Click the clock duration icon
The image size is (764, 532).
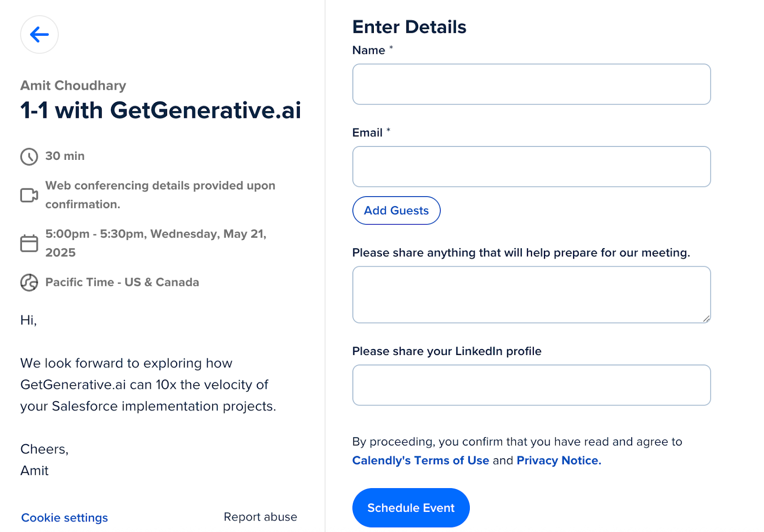point(29,156)
